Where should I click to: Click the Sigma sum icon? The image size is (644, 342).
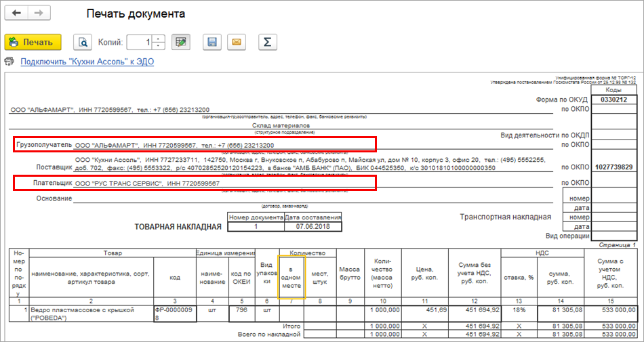pos(267,42)
